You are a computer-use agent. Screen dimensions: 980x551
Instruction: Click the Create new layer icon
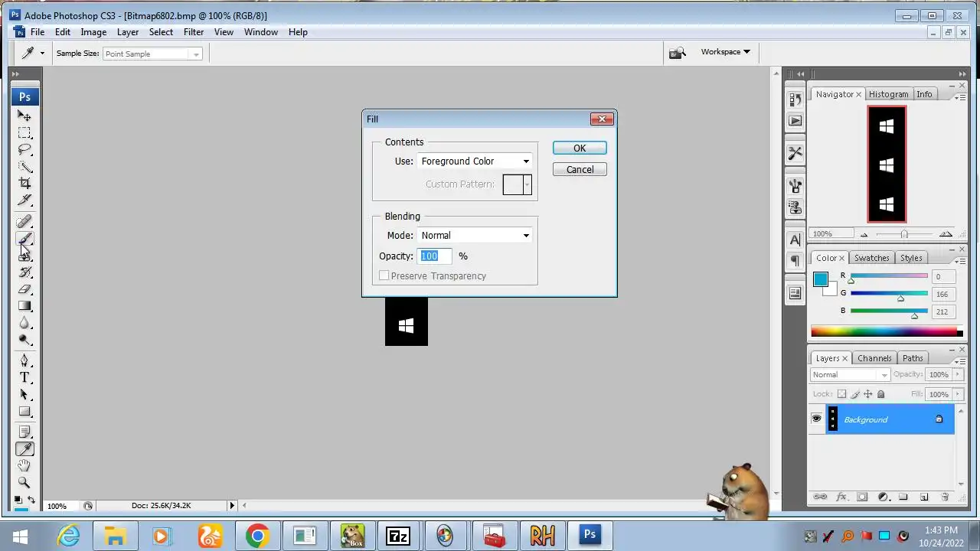[924, 497]
